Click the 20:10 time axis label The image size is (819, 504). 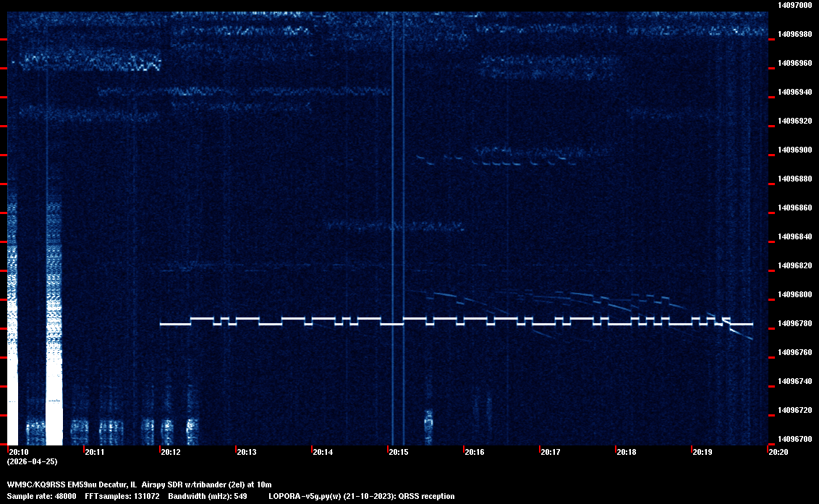[19, 452]
